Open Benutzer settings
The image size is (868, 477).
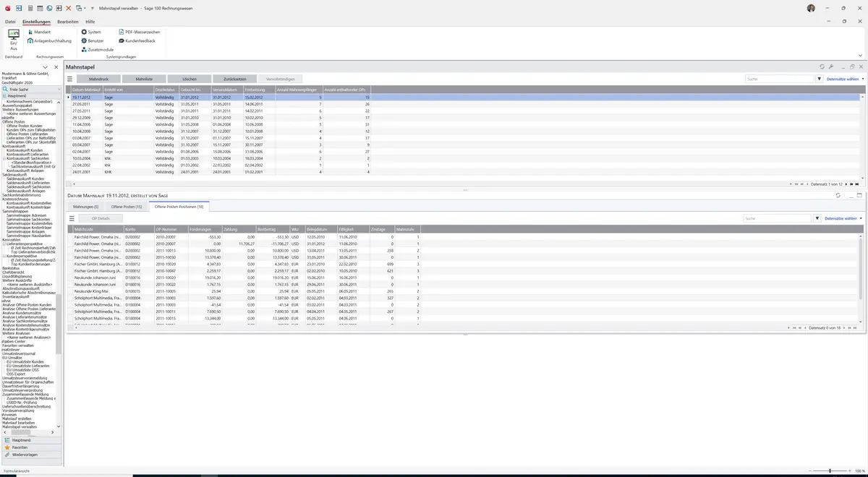click(x=93, y=40)
